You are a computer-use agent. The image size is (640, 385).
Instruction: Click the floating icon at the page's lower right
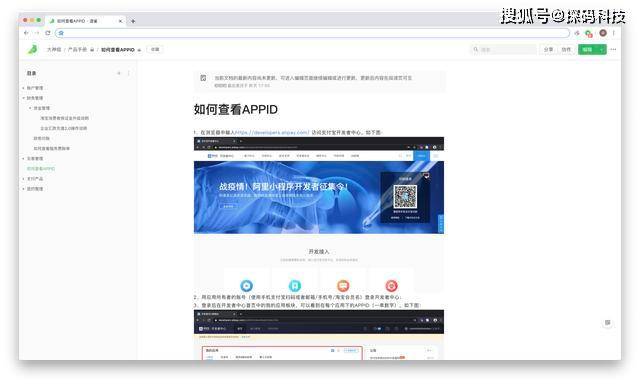(607, 323)
